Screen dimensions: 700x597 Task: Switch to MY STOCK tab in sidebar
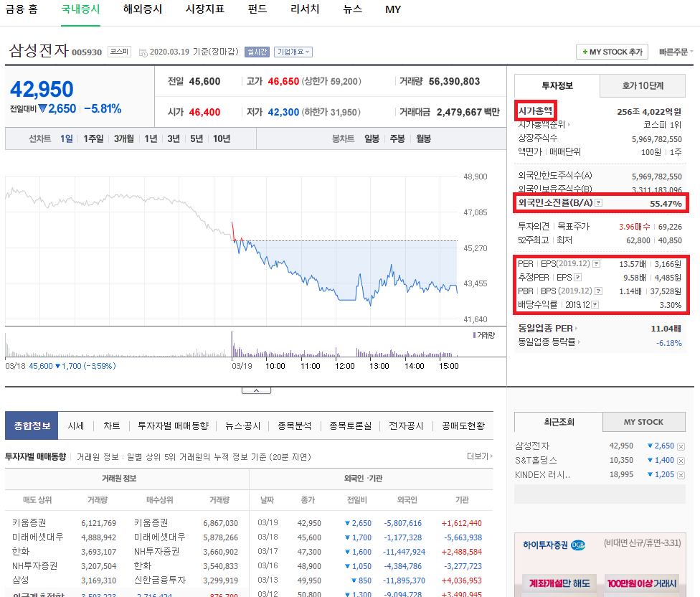[x=643, y=422]
